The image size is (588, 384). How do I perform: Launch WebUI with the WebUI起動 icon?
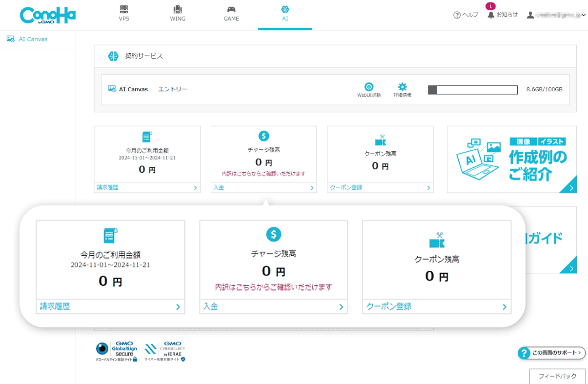[369, 90]
